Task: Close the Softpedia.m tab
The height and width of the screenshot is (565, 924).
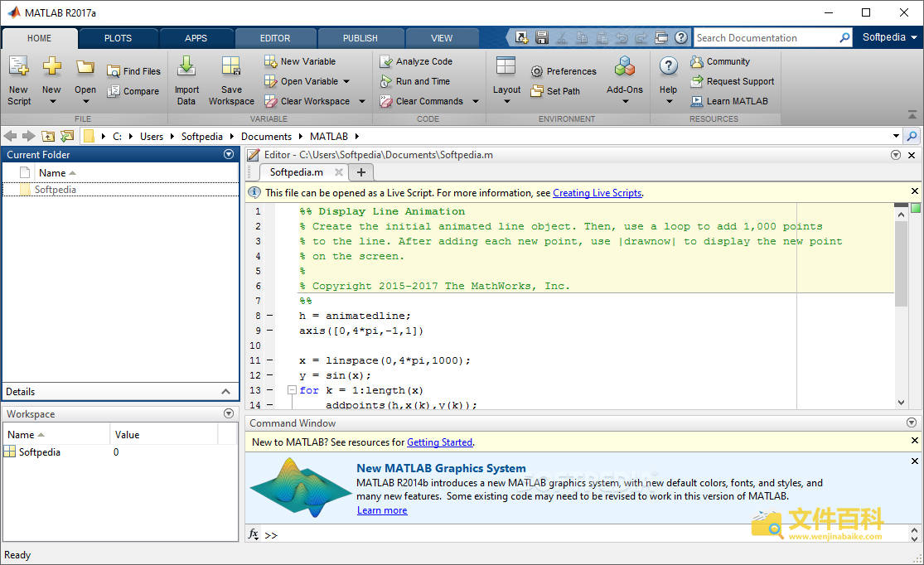Action: pos(339,172)
